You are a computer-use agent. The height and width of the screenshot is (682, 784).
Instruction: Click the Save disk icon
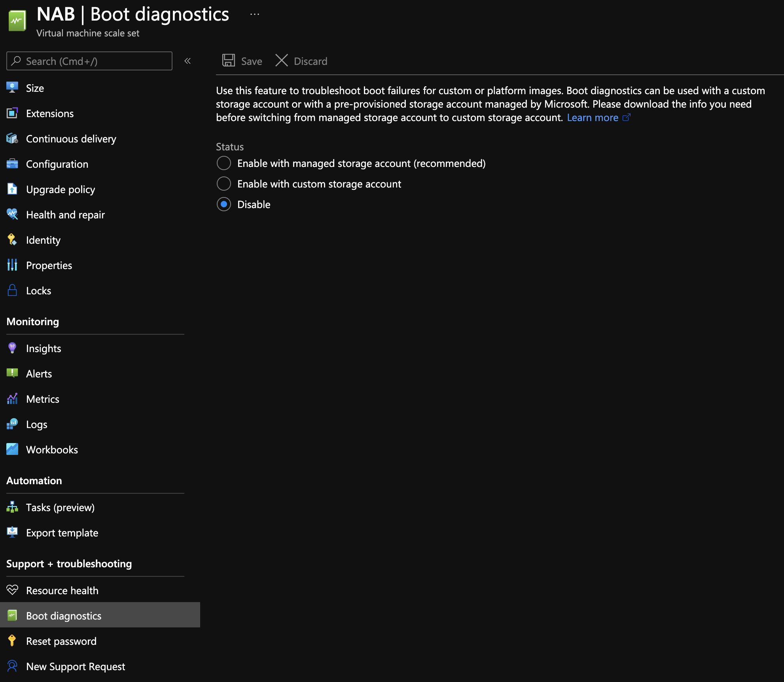[x=229, y=61]
